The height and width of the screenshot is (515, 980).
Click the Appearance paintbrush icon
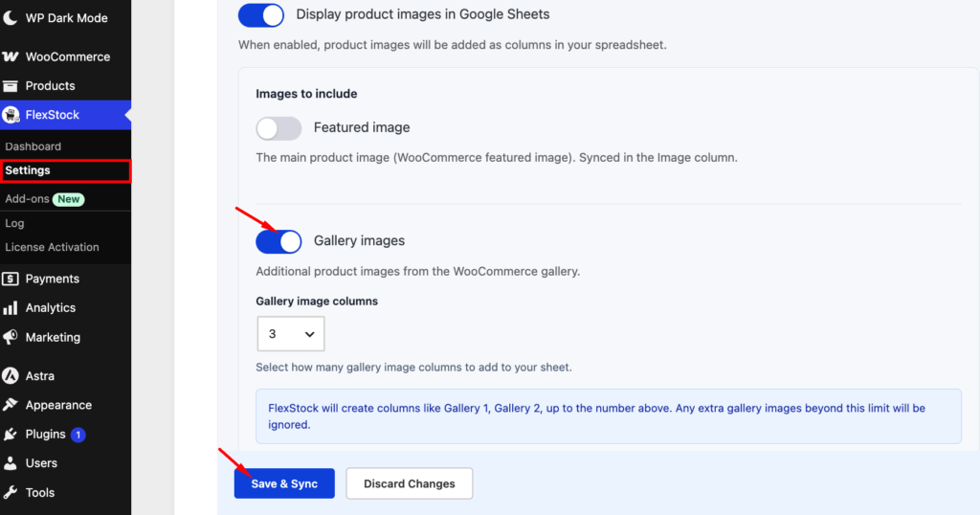coord(10,405)
